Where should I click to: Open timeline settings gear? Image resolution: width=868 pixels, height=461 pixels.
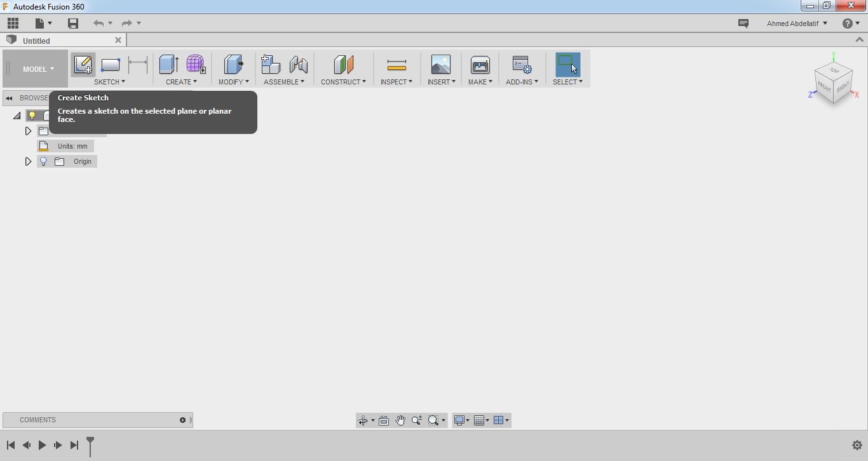857,445
